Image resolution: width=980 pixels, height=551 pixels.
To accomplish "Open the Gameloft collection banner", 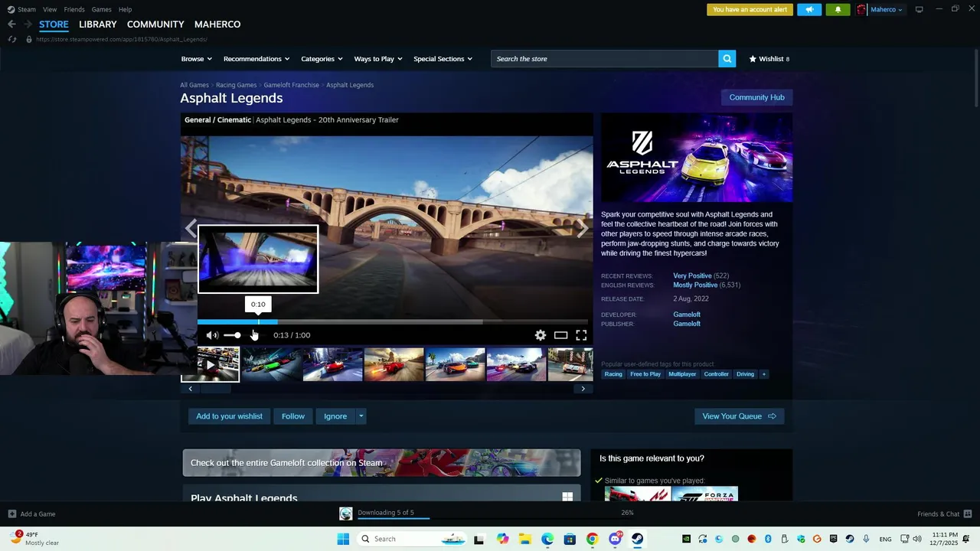I will click(381, 463).
